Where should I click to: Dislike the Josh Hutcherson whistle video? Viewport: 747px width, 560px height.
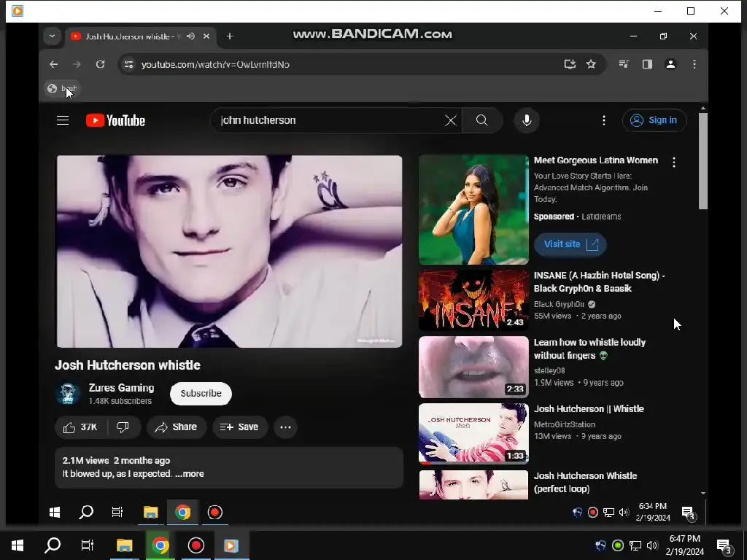point(123,427)
